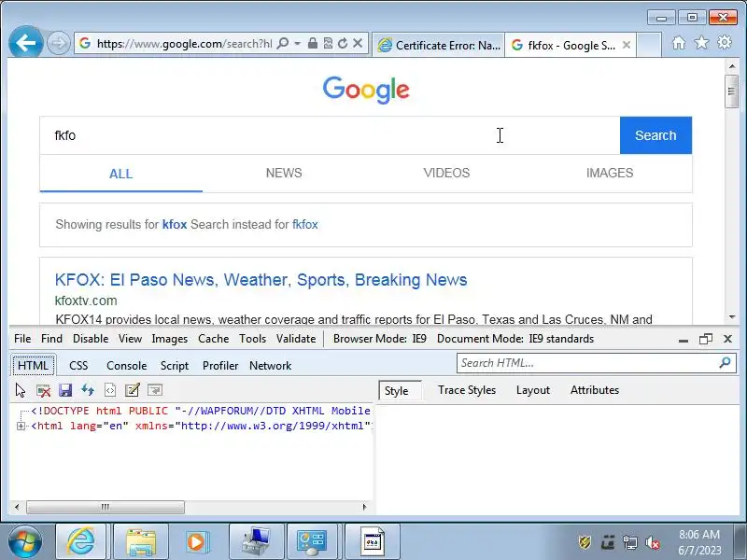Click the greyed Forward navigation arrow
The image size is (747, 560).
(59, 44)
